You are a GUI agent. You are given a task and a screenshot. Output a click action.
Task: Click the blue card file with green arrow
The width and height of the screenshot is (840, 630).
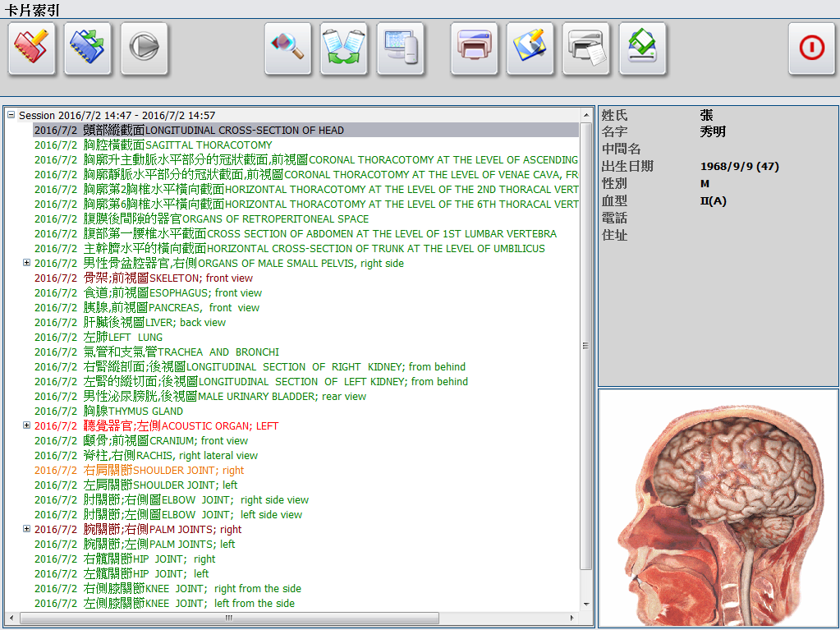tap(89, 48)
